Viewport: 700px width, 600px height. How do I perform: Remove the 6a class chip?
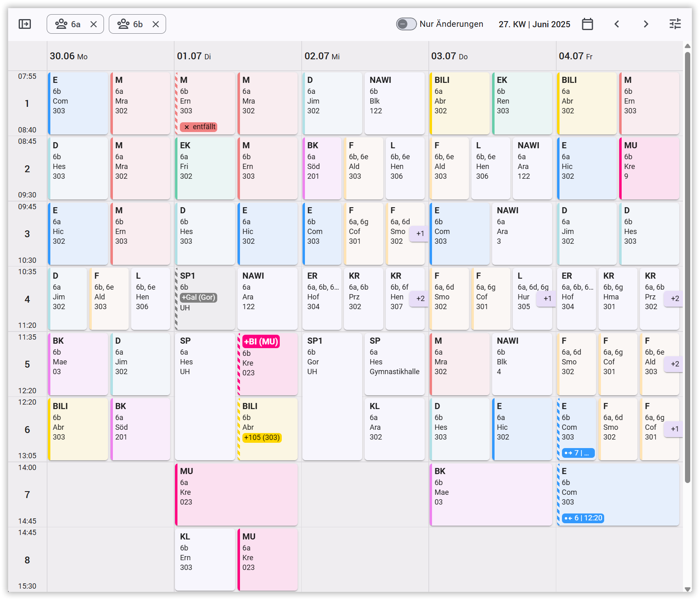(x=94, y=24)
